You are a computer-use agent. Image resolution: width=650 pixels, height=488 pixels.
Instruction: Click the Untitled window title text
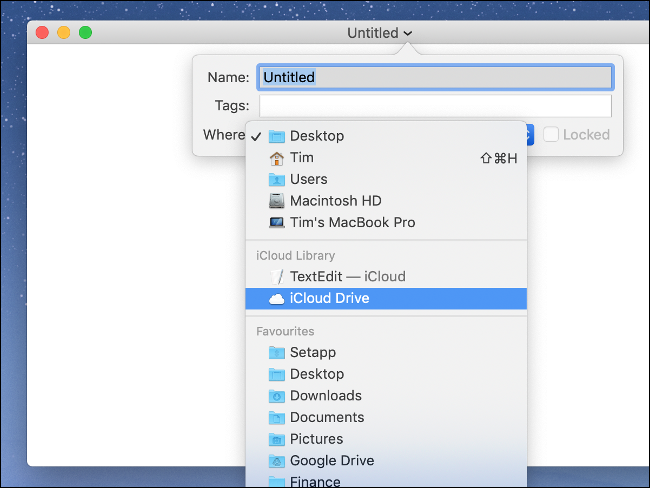point(373,33)
